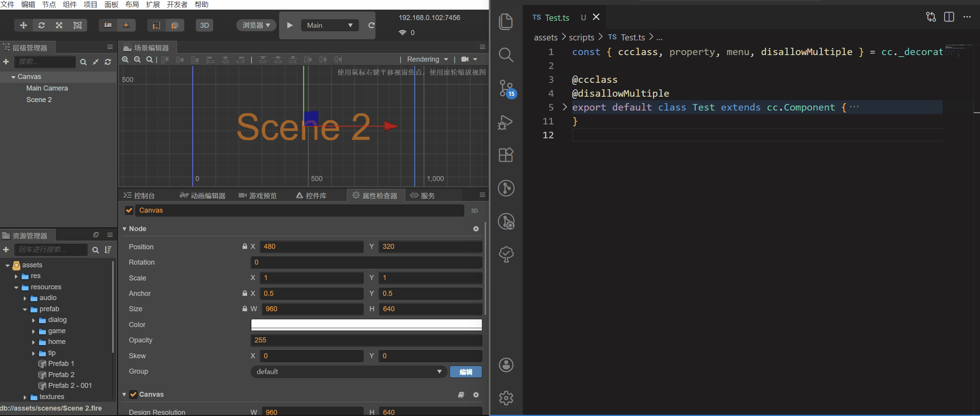Open VS Code Extensions view
980x416 pixels.
506,155
